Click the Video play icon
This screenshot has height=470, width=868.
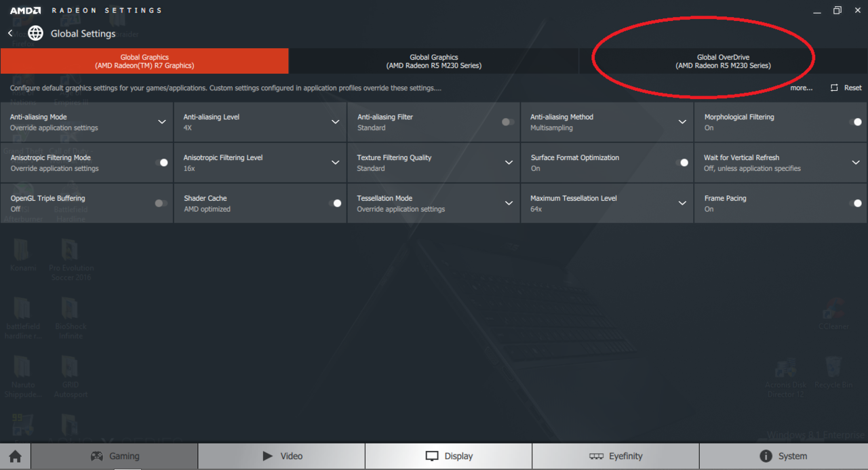pos(268,456)
